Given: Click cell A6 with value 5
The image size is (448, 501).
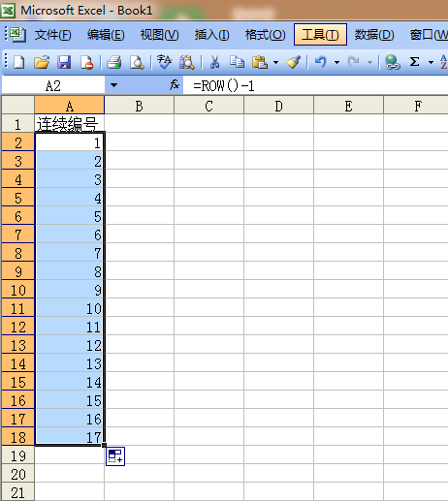Looking at the screenshot, I should point(70,216).
